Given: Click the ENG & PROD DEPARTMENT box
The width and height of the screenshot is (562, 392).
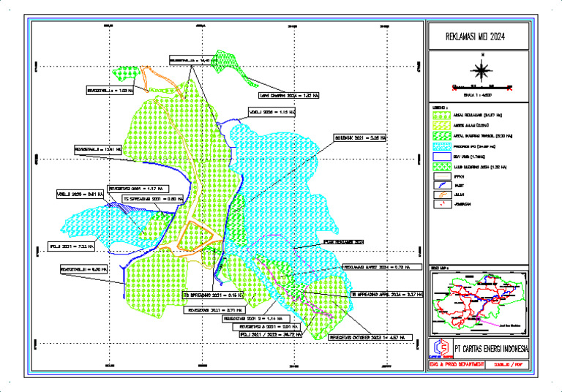Looking at the screenshot, I should tap(457, 364).
